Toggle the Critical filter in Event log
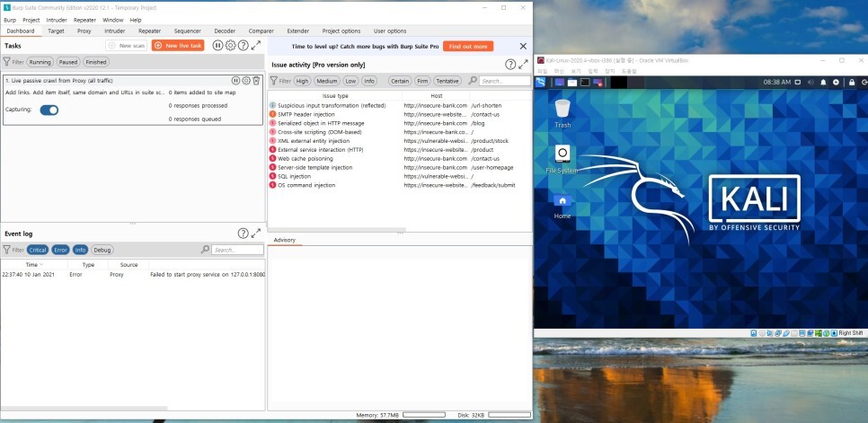 tap(38, 250)
